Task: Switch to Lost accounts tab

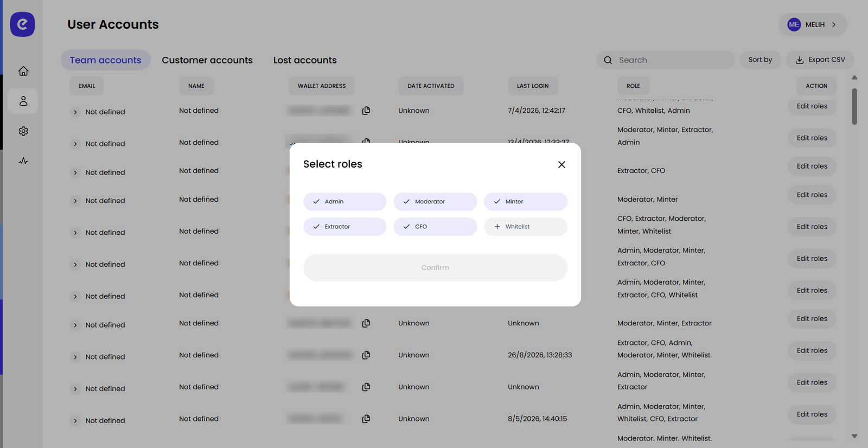Action: (x=305, y=60)
